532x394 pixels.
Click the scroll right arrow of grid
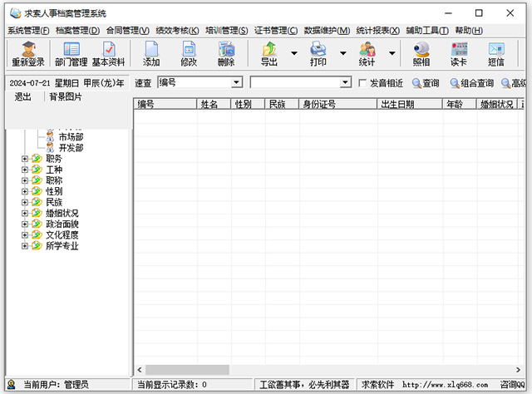pyautogui.click(x=518, y=370)
